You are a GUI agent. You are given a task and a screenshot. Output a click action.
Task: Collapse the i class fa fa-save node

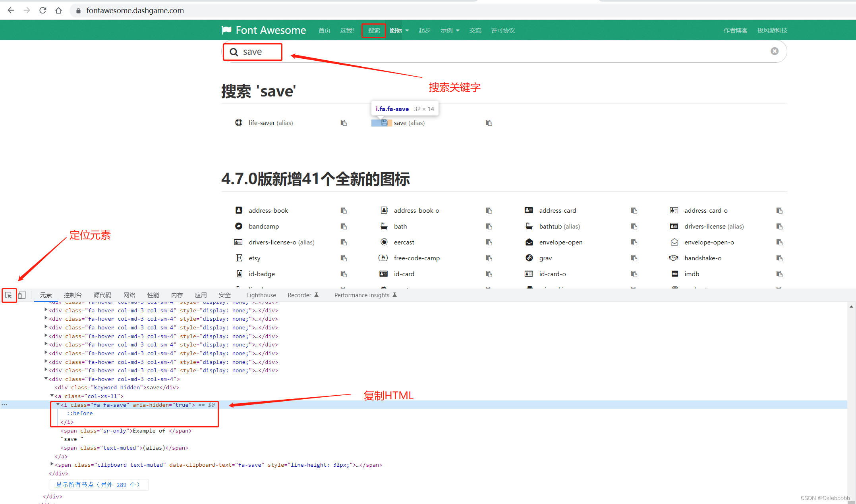[x=58, y=404]
